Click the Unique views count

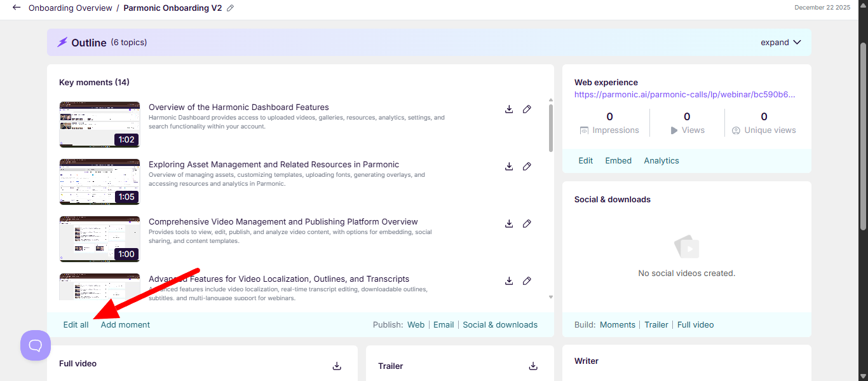coord(764,117)
